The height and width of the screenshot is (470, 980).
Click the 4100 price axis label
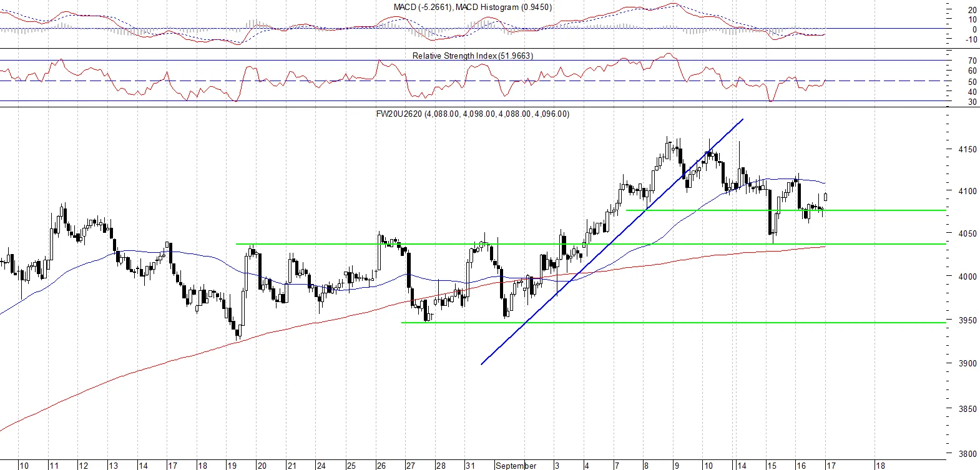click(x=968, y=191)
